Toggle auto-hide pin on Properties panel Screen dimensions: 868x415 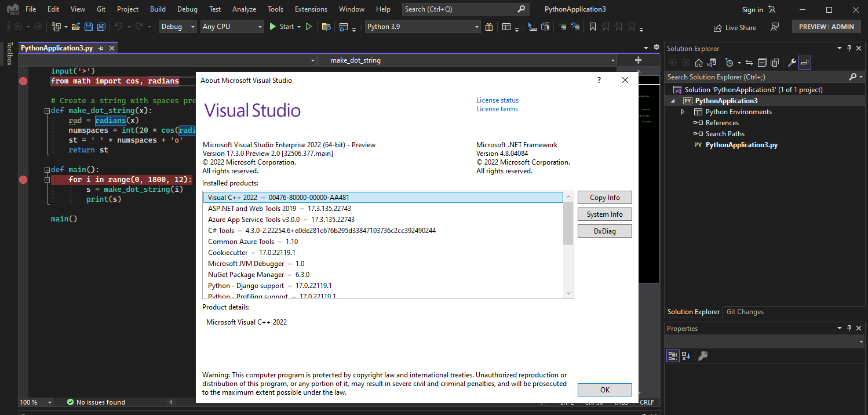tap(849, 328)
